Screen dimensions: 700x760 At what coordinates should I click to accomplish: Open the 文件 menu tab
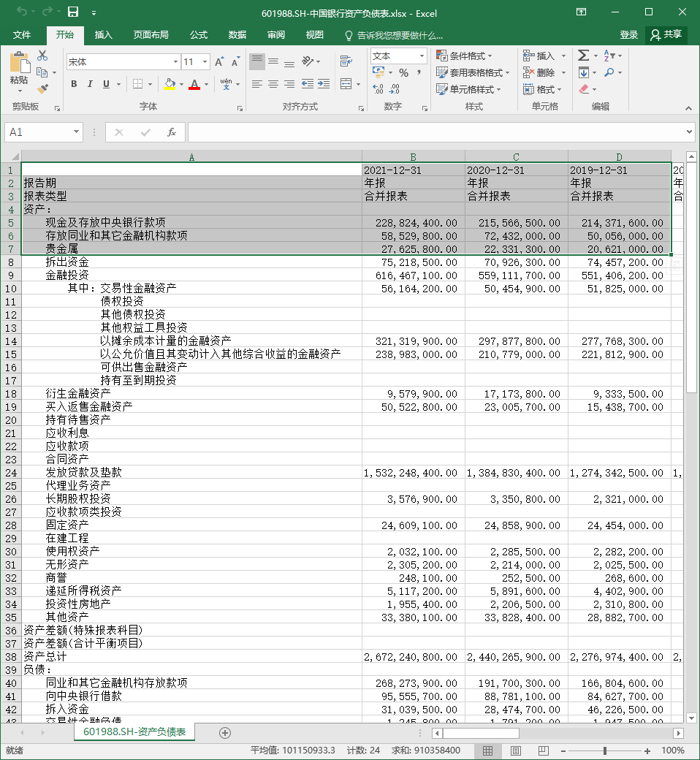click(x=22, y=35)
